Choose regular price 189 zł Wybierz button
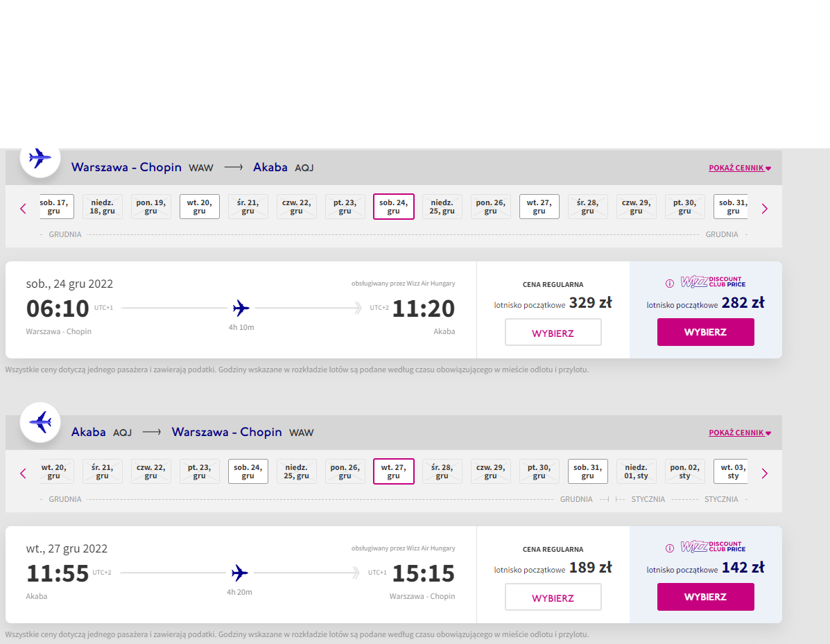830x644 pixels. click(553, 597)
